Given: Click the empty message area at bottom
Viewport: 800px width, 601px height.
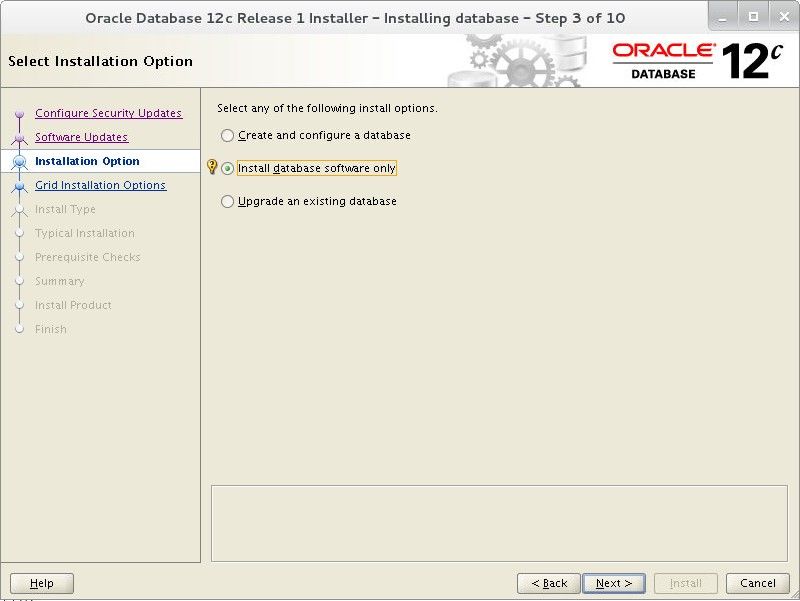Looking at the screenshot, I should click(x=499, y=523).
